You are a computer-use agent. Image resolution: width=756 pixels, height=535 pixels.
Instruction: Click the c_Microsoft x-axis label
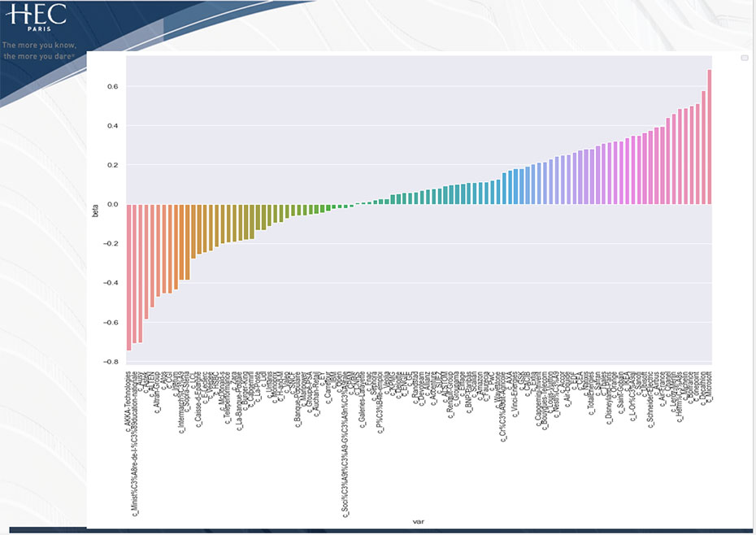tap(710, 388)
